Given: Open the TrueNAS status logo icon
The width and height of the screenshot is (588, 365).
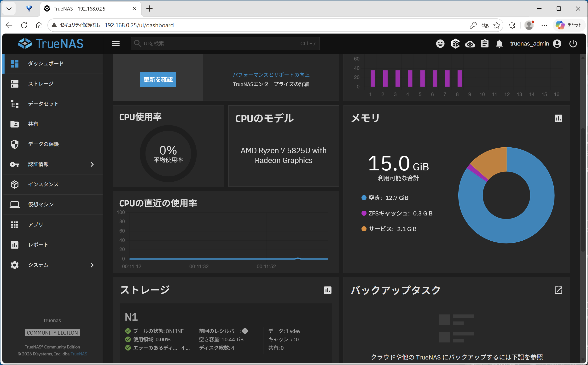Looking at the screenshot, I should 455,44.
